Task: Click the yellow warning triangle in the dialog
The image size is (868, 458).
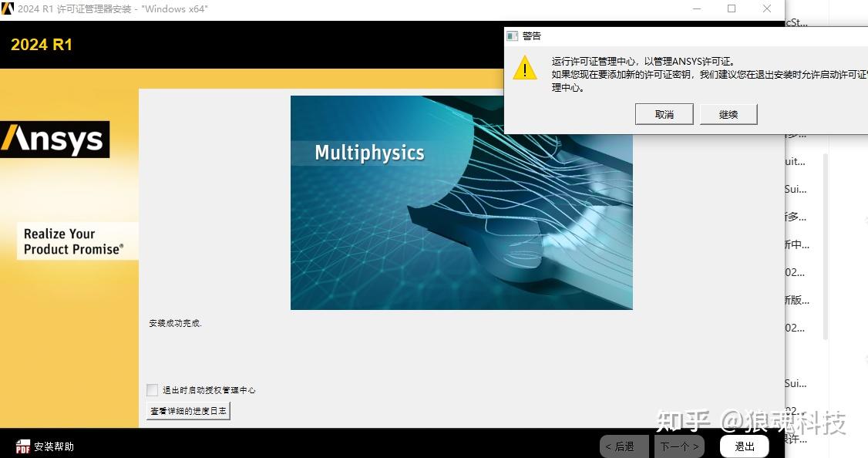Action: [525, 69]
